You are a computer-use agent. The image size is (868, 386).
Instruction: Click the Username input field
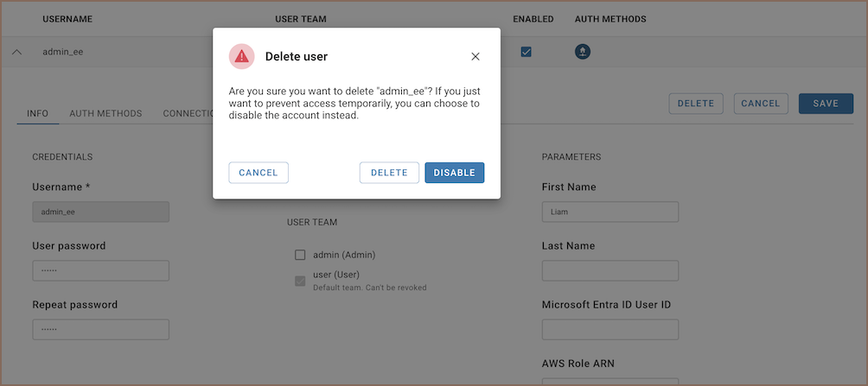100,212
